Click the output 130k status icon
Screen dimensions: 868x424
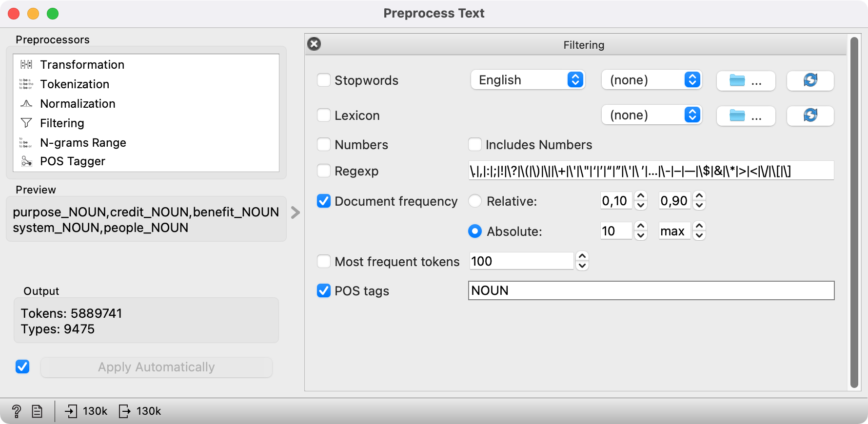125,411
